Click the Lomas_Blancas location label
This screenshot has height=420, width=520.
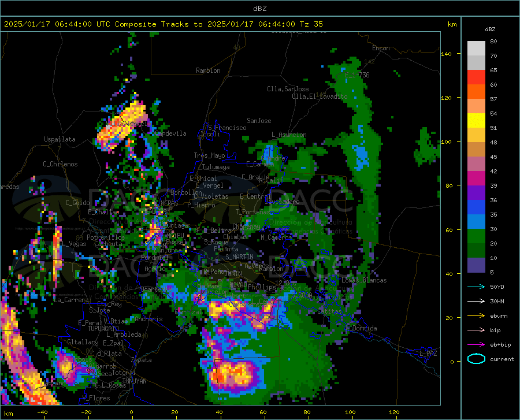pos(364,280)
